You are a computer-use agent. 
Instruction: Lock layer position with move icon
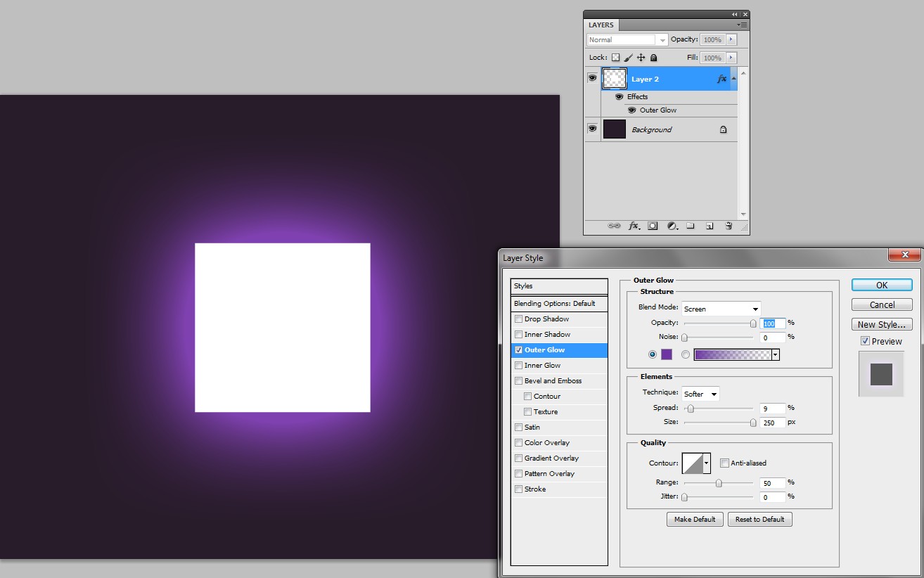641,58
